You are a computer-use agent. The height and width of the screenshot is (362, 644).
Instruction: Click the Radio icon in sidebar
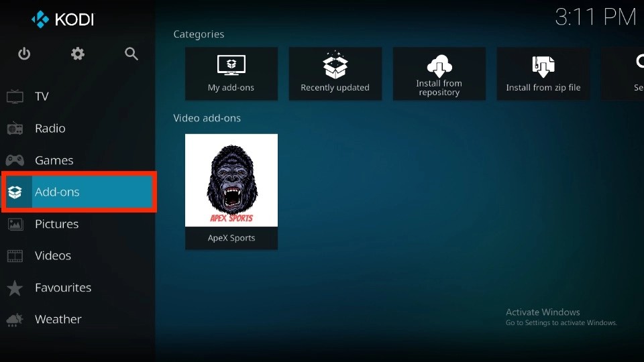click(15, 129)
